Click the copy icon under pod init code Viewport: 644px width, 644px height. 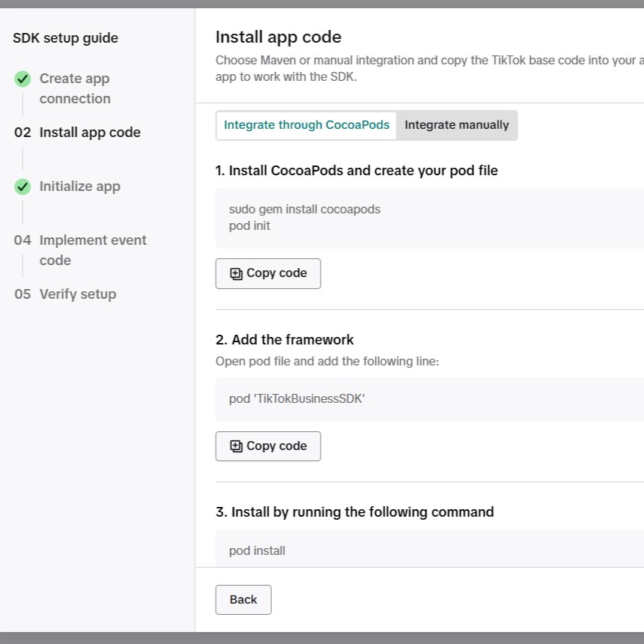pos(236,273)
